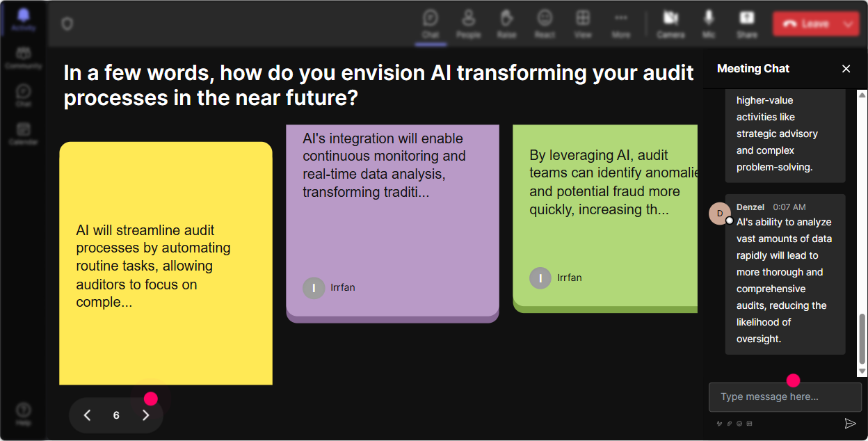Click the AI audit question heading
The width and height of the screenshot is (868, 441).
(x=379, y=85)
